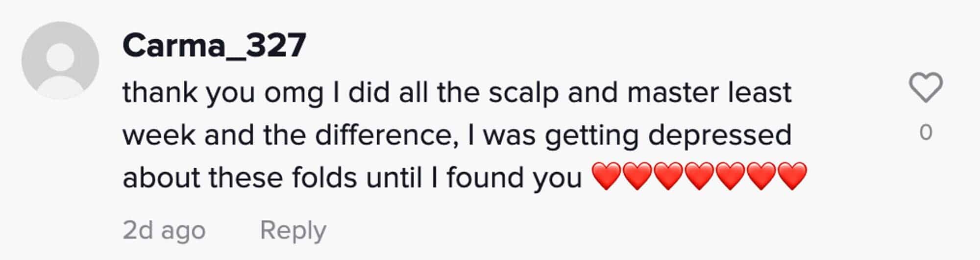Click the third red heart emoji
This screenshot has height=260, width=980.
[668, 177]
